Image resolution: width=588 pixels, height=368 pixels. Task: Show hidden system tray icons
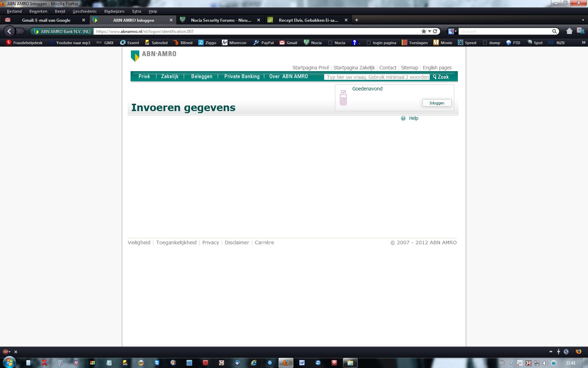click(511, 363)
